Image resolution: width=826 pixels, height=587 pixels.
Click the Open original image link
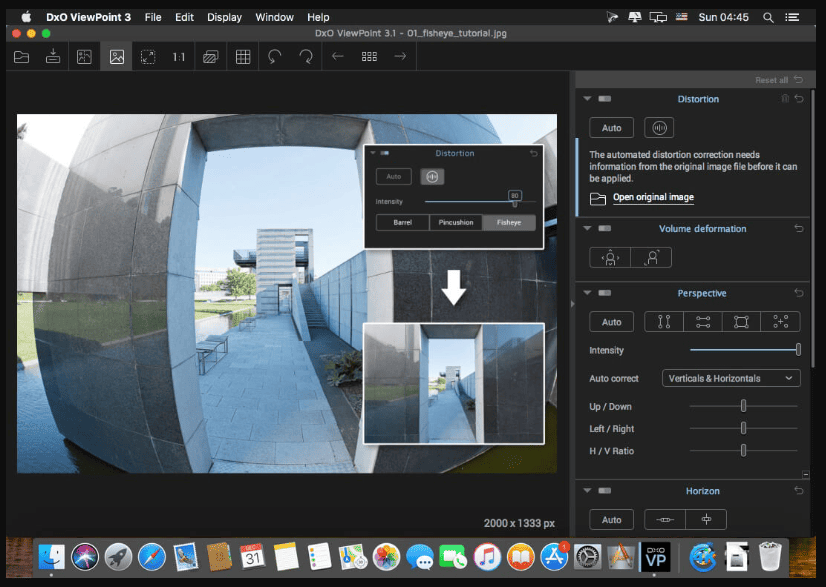tap(653, 197)
